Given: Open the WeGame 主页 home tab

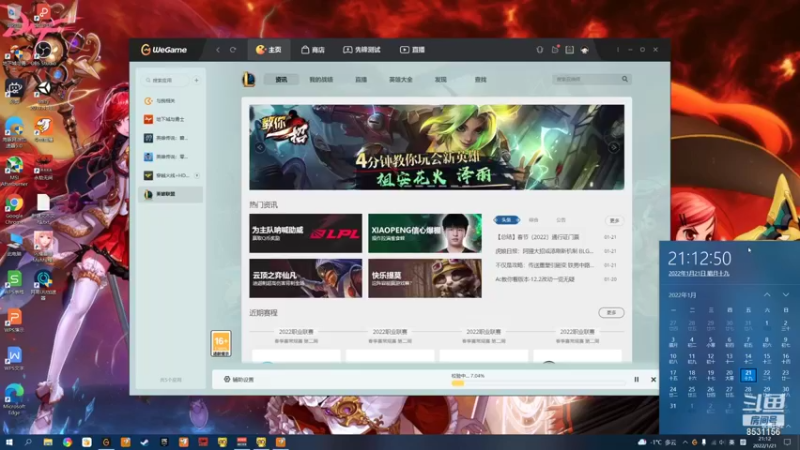Looking at the screenshot, I should 268,49.
